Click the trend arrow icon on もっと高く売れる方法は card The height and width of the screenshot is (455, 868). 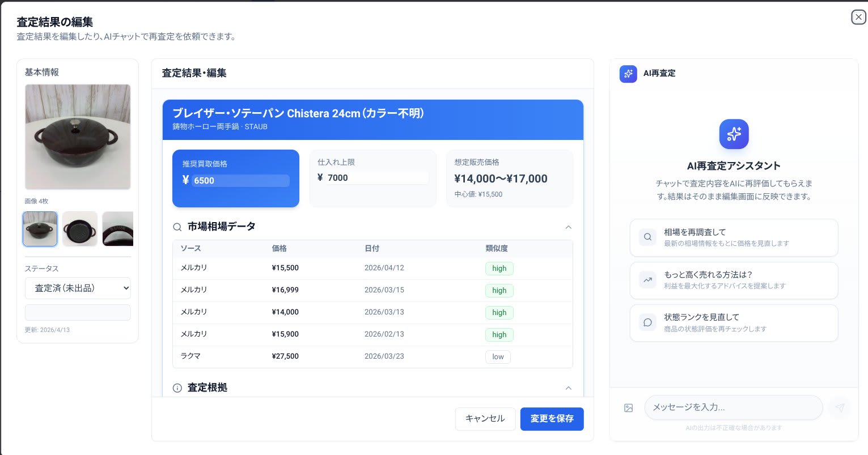click(x=647, y=279)
